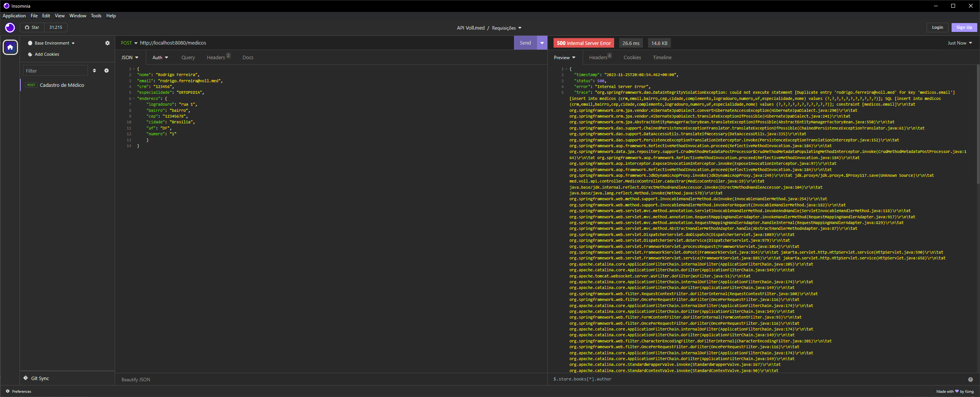Collapse the request body root fold arrow
Viewport: 980px width, 397px height.
tap(134, 69)
